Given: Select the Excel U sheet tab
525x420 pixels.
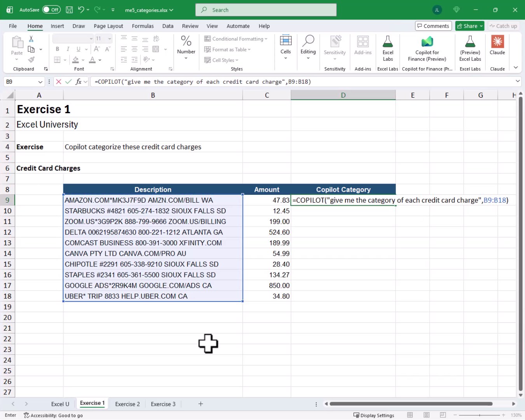Looking at the screenshot, I should point(60,404).
